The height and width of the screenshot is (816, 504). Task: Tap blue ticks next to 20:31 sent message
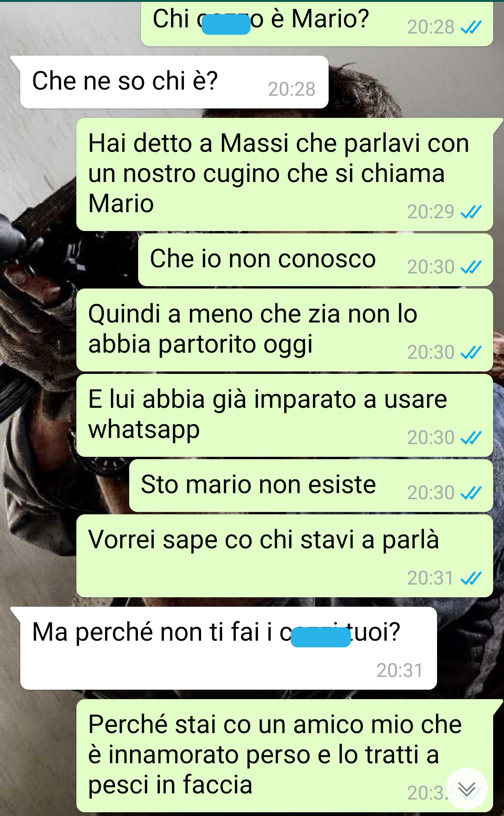[x=471, y=578]
